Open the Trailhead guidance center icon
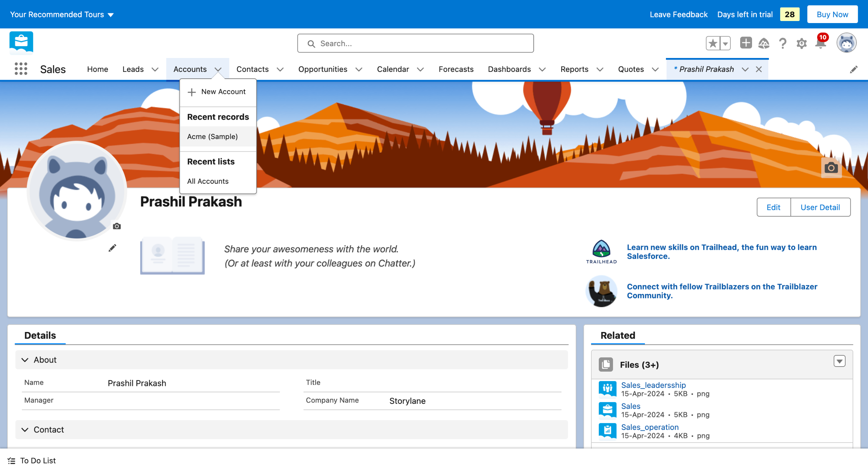868x472 pixels. (x=764, y=43)
